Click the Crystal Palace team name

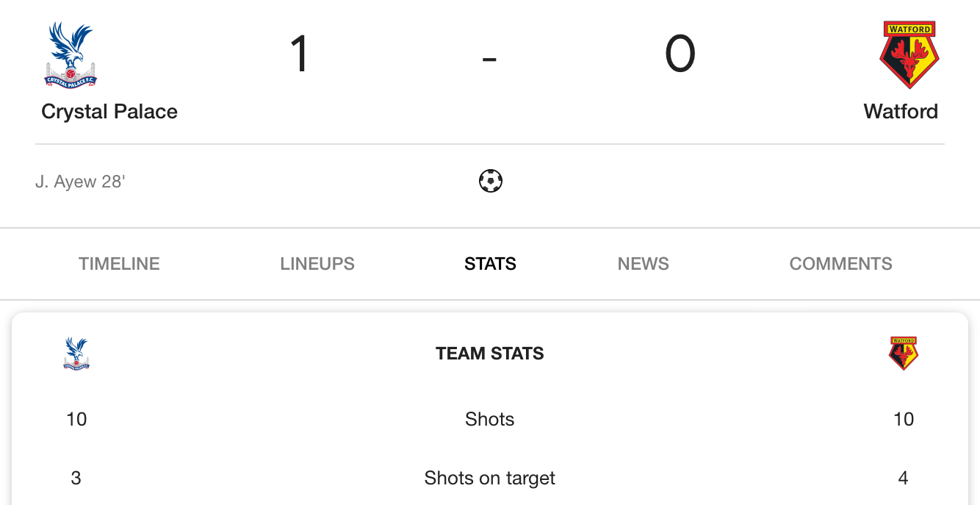(109, 112)
